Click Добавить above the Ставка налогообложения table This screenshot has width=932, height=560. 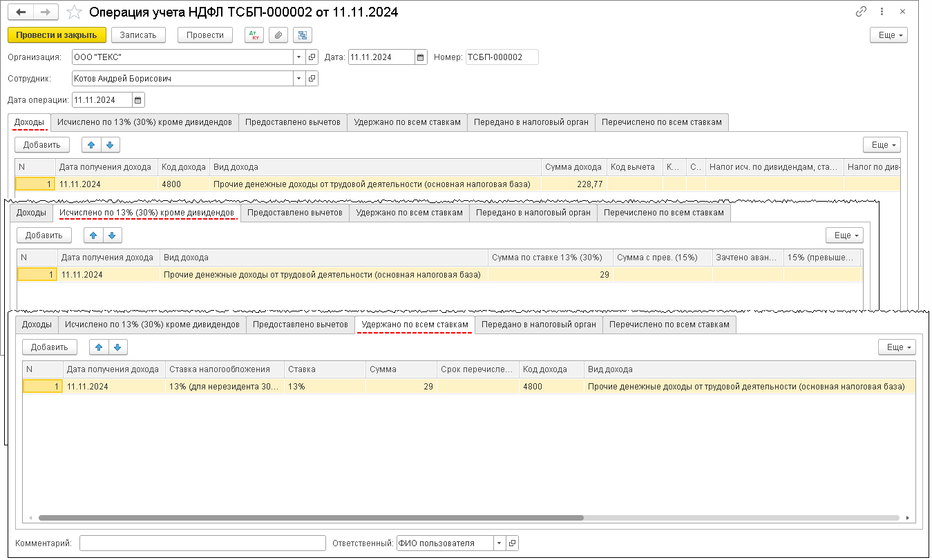point(50,347)
